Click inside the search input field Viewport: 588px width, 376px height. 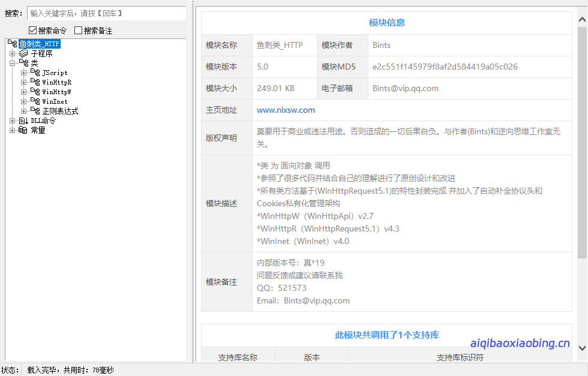coord(102,12)
